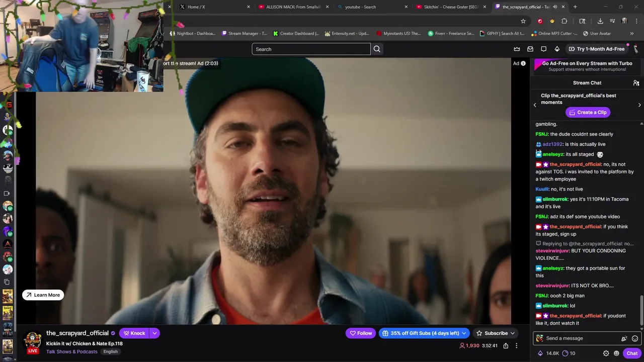Expand the Subscribe dropdown chevron
The image size is (644, 362).
(513, 333)
